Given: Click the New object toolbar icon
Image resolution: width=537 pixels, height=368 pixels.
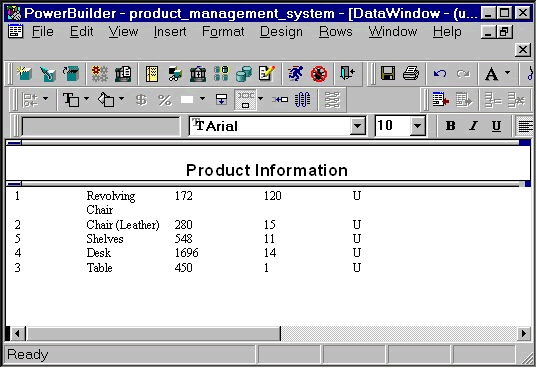Looking at the screenshot, I should click(24, 74).
